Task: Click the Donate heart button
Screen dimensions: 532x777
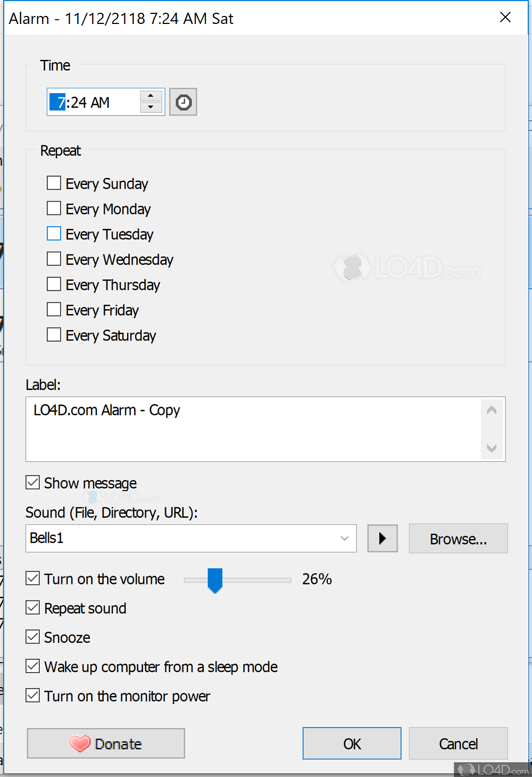Action: coord(106,743)
